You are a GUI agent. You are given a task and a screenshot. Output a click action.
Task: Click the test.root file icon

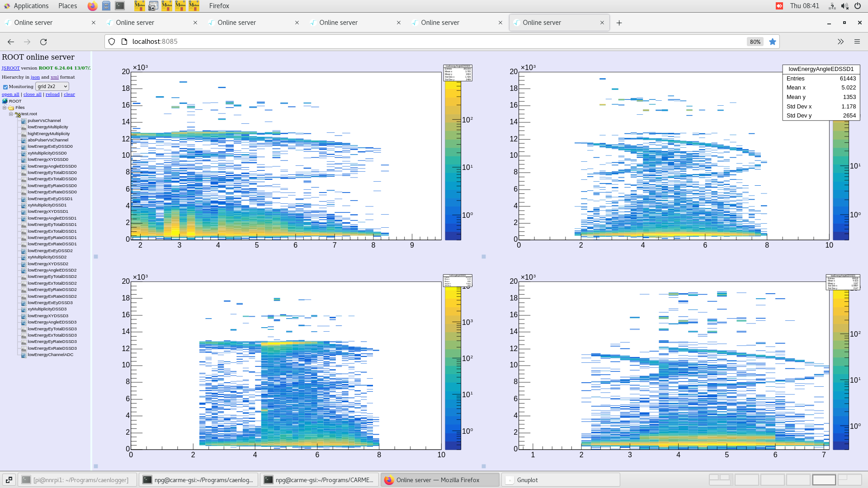click(18, 114)
